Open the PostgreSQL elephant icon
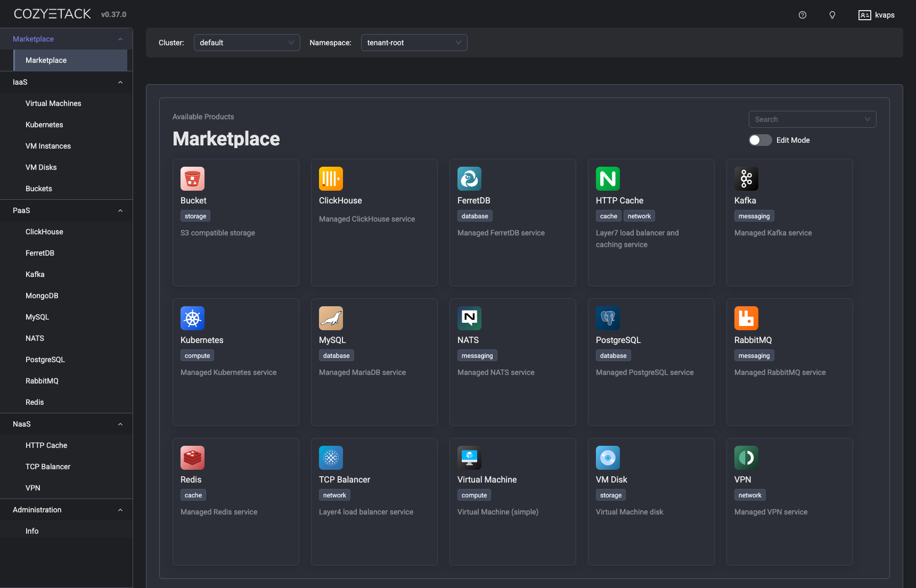The height and width of the screenshot is (588, 916). (x=608, y=318)
